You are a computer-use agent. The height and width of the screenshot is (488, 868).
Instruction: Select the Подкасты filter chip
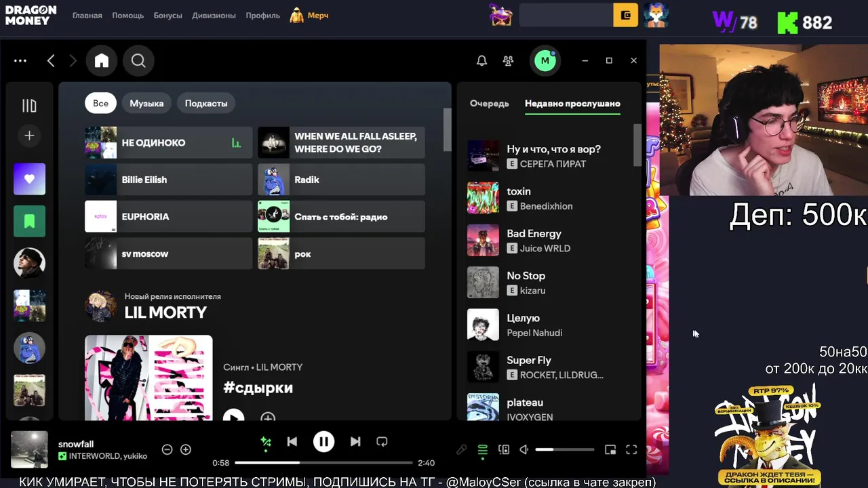(206, 103)
